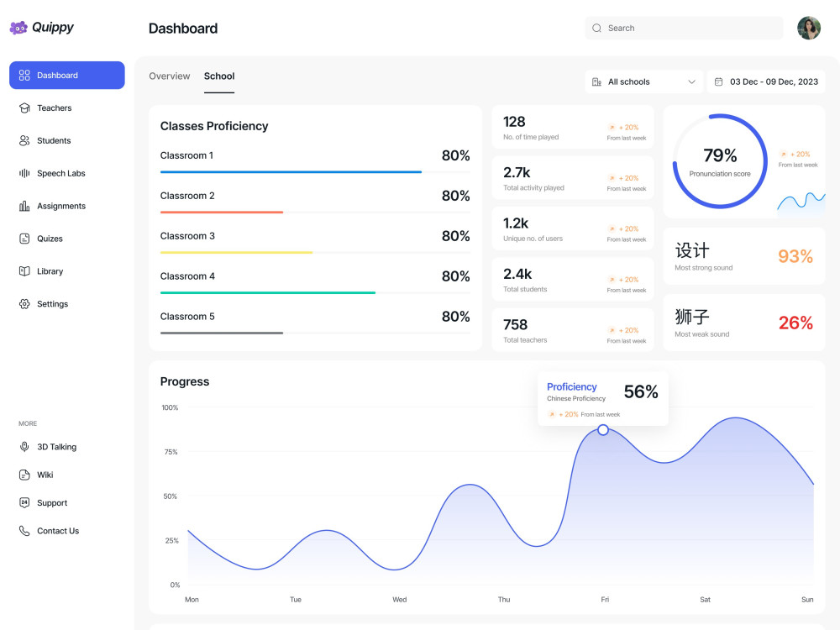840x630 pixels.
Task: Click the Contact Us phone icon
Action: pos(24,531)
